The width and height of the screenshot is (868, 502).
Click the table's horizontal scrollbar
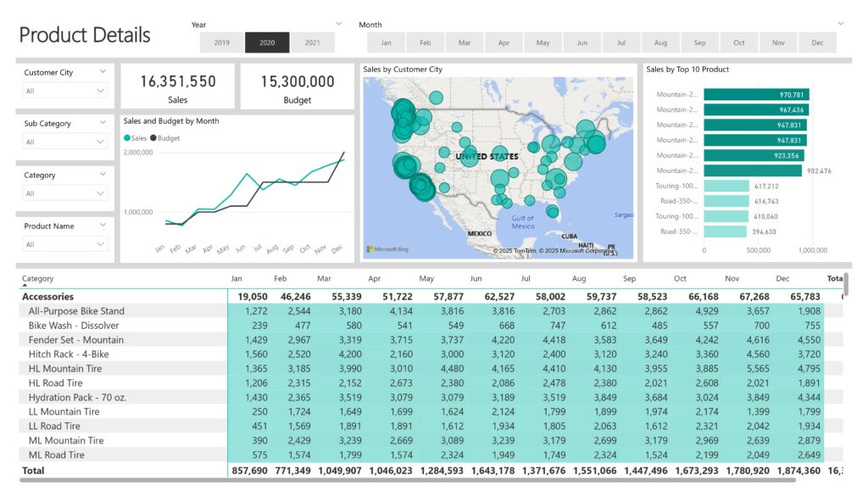coord(407,481)
